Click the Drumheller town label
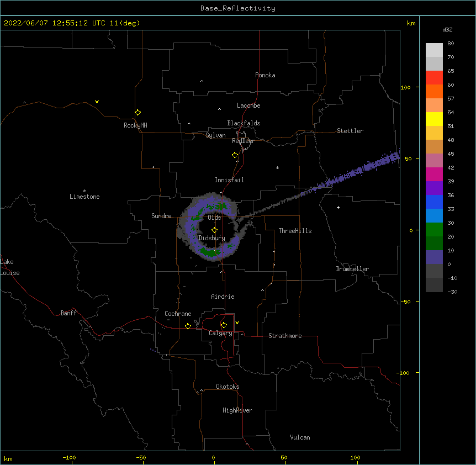Image resolution: width=476 pixels, height=465 pixels. pyautogui.click(x=352, y=269)
